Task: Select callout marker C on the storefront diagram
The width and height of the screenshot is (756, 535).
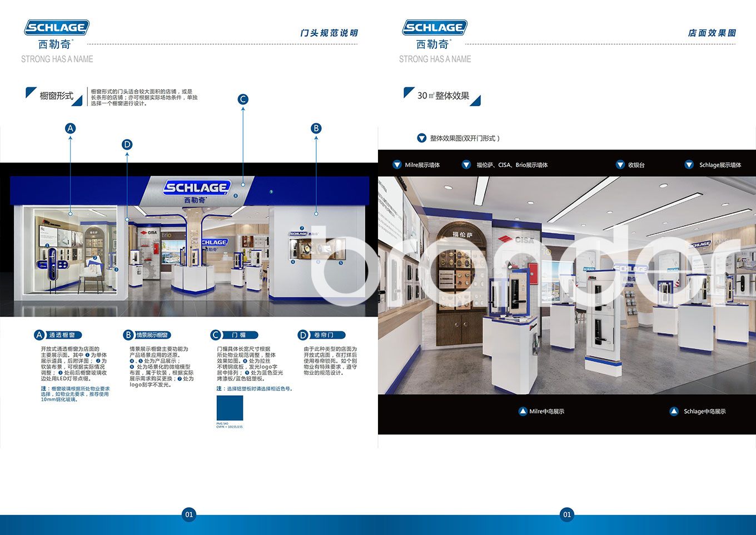Action: click(x=243, y=100)
